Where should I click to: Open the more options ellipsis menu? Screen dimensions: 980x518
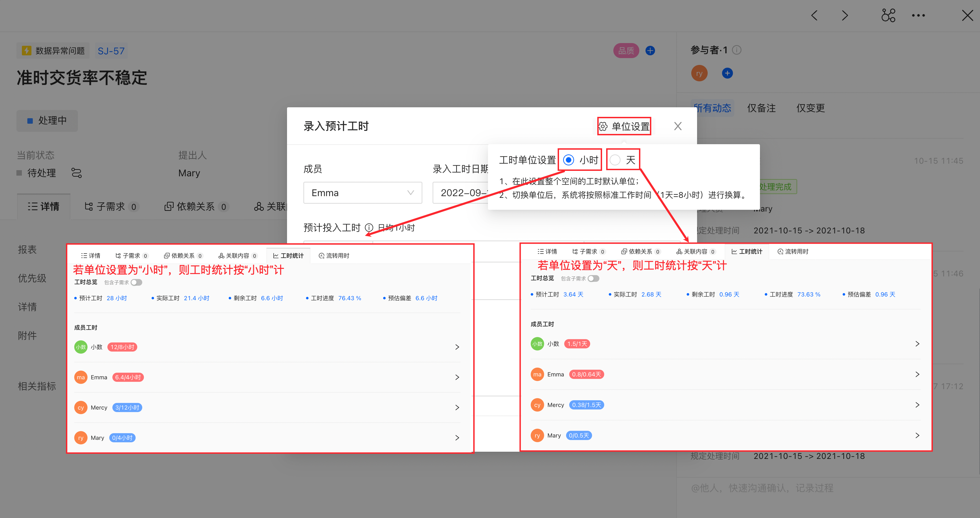(918, 16)
